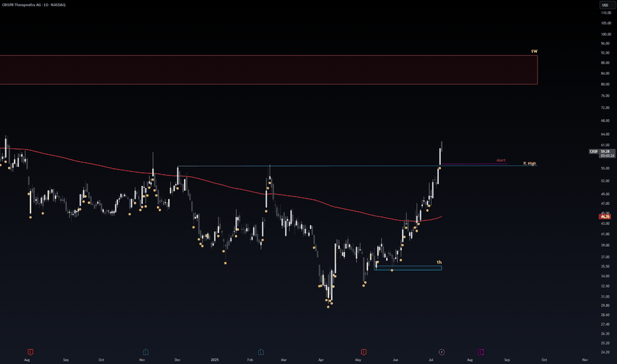The image size is (617, 364).
Task: Click the 03:43:34 bar countdown timer
Action: (x=607, y=156)
